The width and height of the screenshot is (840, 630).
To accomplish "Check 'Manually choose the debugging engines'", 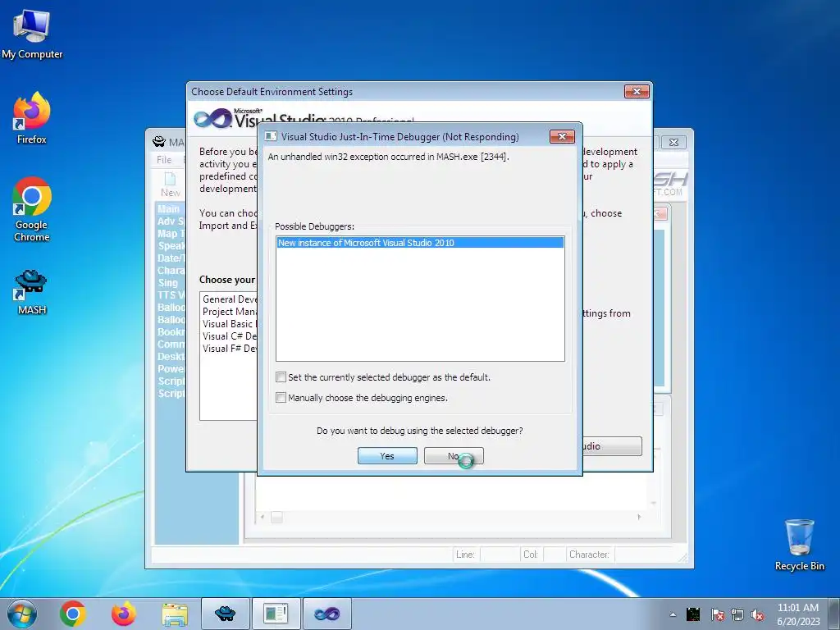I will [x=281, y=398].
